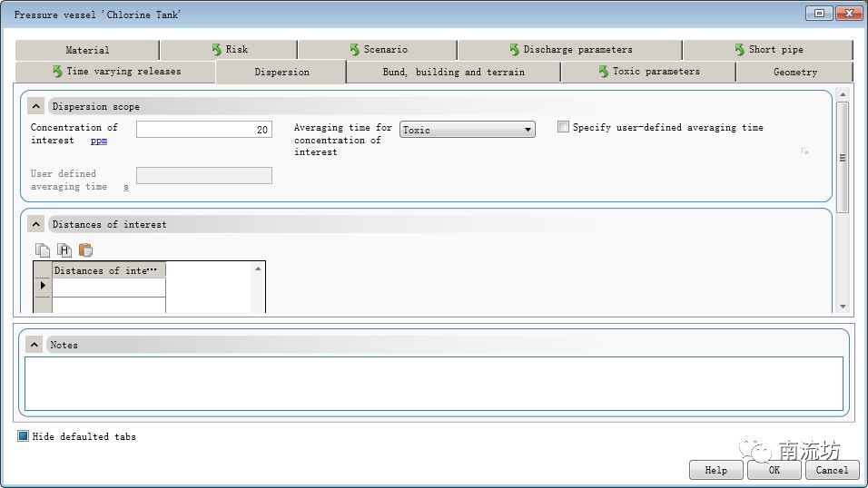Viewport: 868px width, 488px height.
Task: Go to the Time varying releases tab
Action: click(116, 72)
